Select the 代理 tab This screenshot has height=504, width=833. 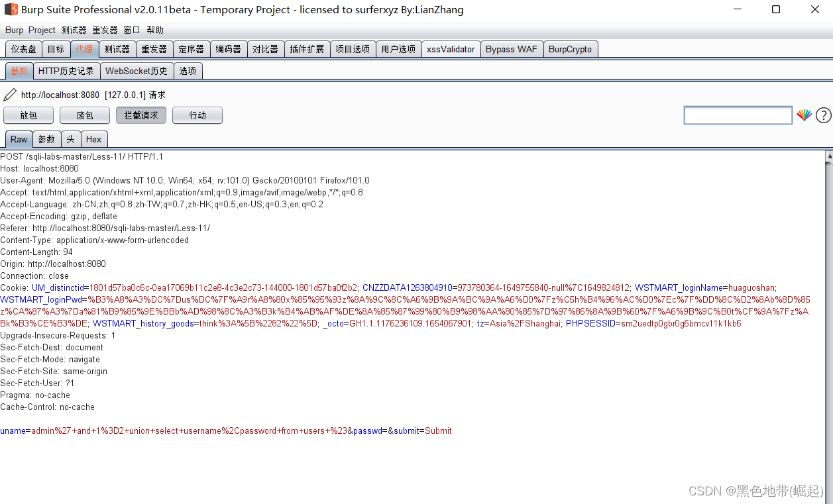(84, 49)
